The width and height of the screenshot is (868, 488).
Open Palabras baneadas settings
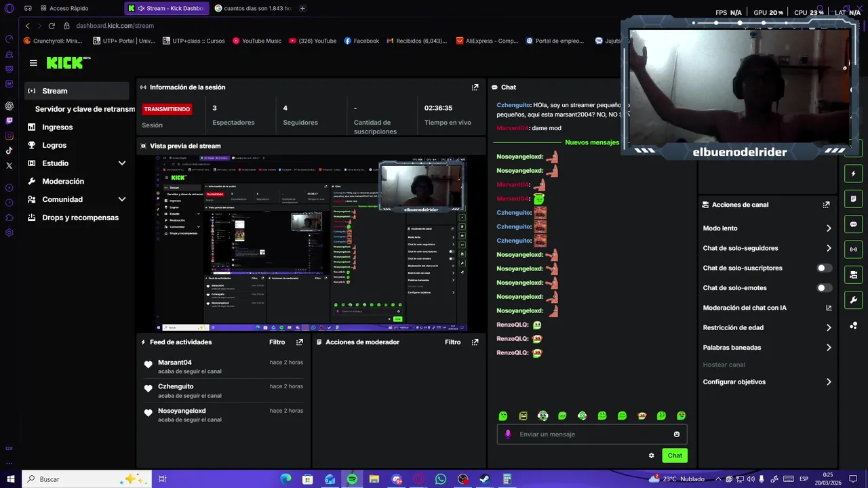coord(767,348)
